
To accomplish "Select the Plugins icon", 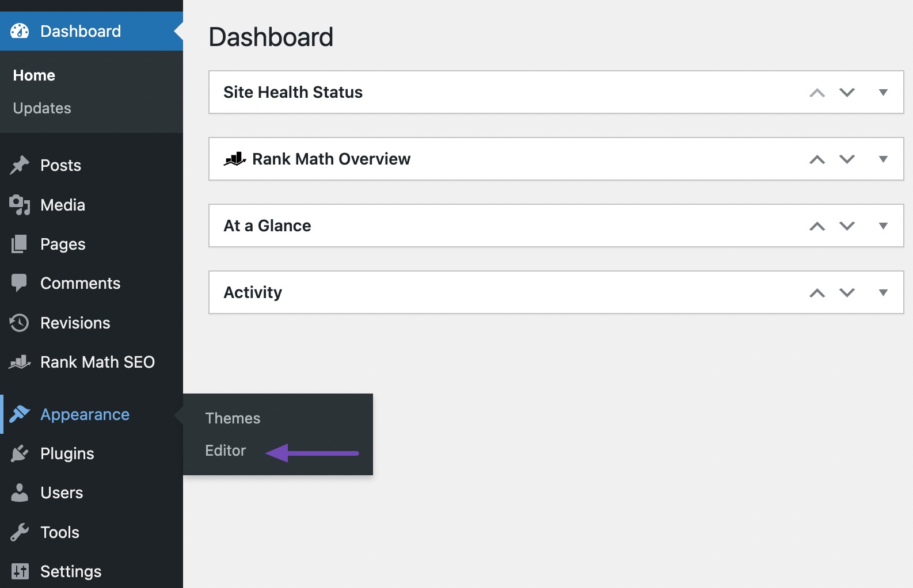I will (20, 453).
